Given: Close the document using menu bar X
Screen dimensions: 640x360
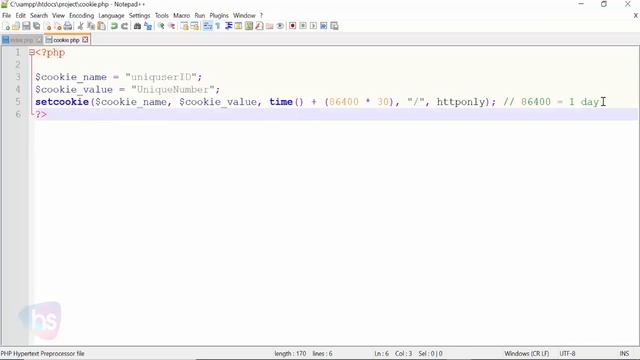Looking at the screenshot, I should [x=636, y=16].
